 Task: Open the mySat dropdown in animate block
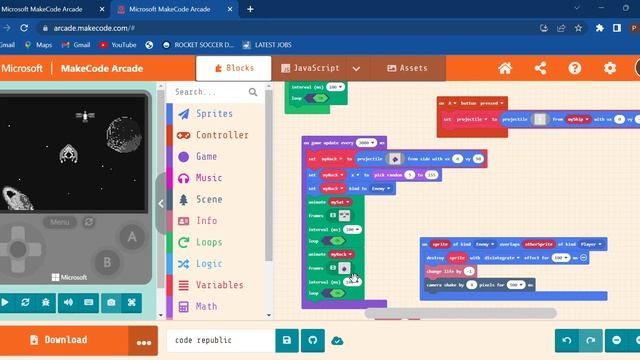coord(340,202)
